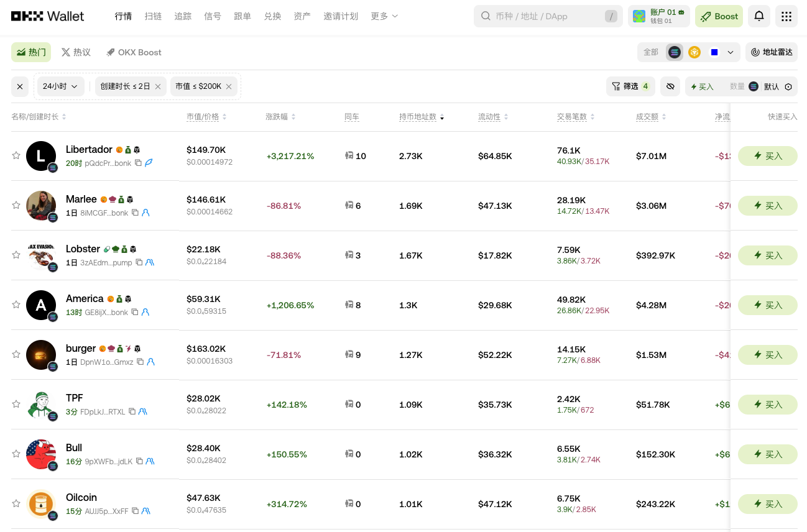The image size is (807, 532).
Task: Favorite the Marlee token with its star
Action: click(x=16, y=206)
